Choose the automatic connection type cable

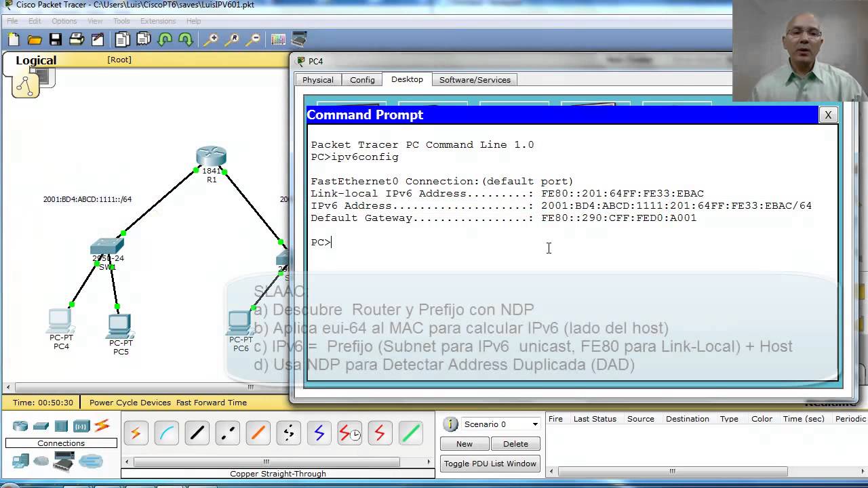click(136, 432)
